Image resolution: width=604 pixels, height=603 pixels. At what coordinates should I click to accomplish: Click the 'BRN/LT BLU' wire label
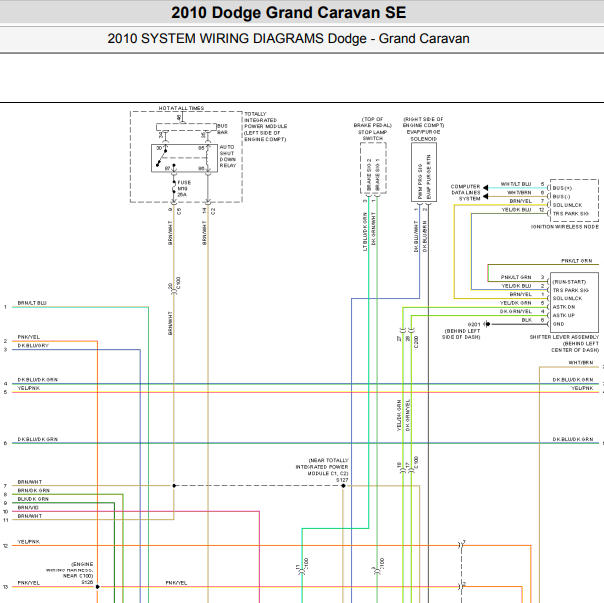[32, 303]
